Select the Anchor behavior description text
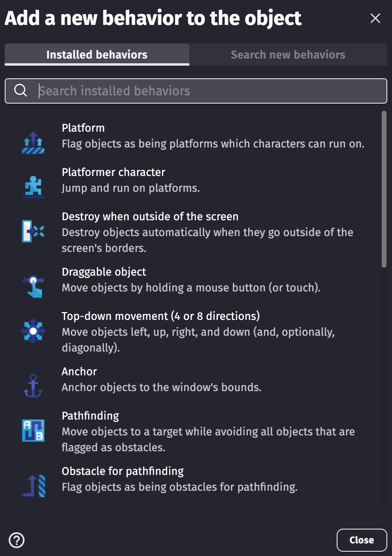The image size is (392, 556). 161,388
